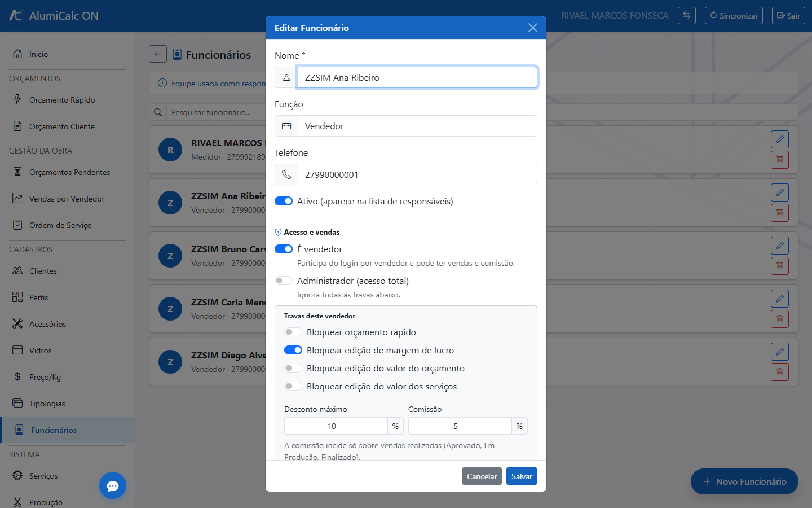Open Início in the sidebar
This screenshot has height=508, width=812.
pos(68,54)
